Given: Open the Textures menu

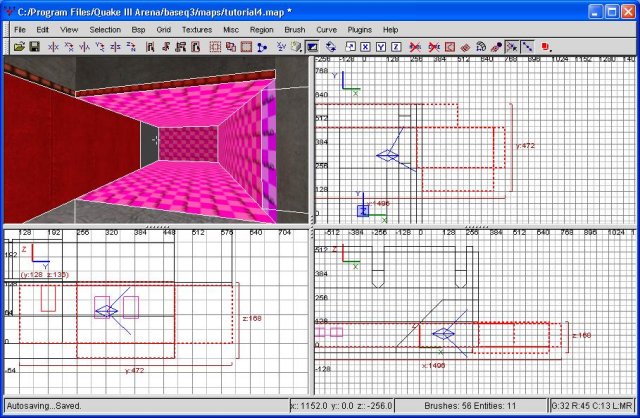Looking at the screenshot, I should tap(197, 30).
